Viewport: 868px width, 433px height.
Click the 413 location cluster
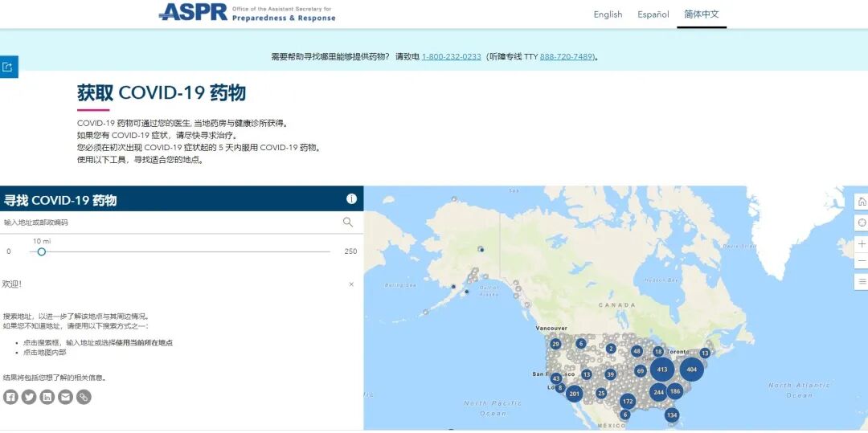(x=662, y=370)
